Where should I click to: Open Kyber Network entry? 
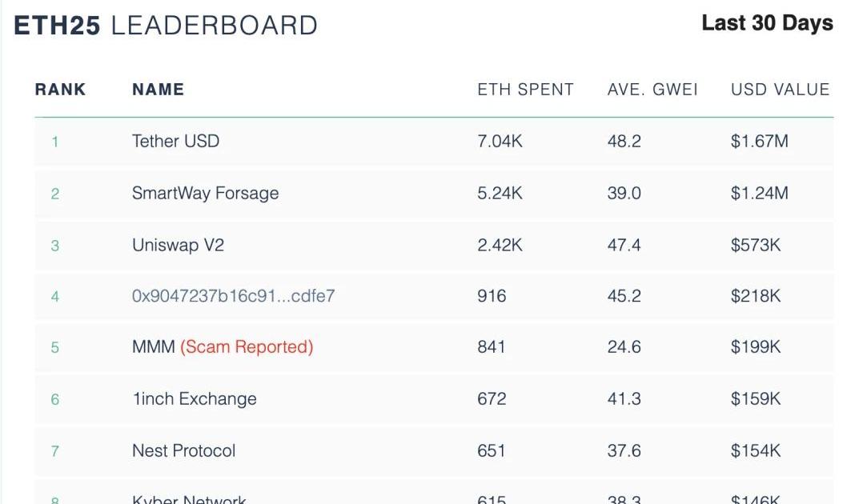189,499
